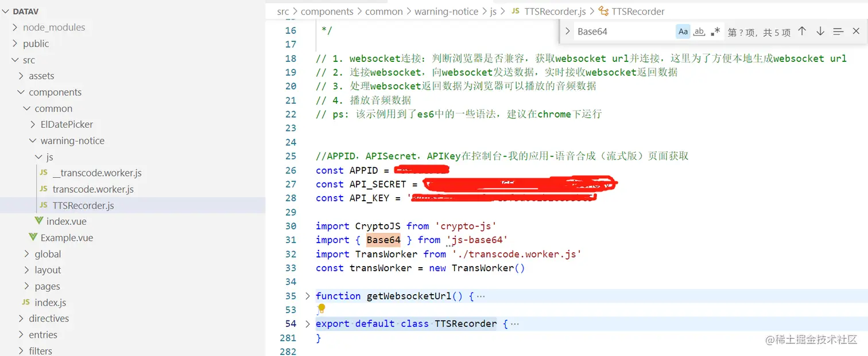Enable whole word matching in Find
Image resolution: width=868 pixels, height=356 pixels.
click(x=699, y=32)
